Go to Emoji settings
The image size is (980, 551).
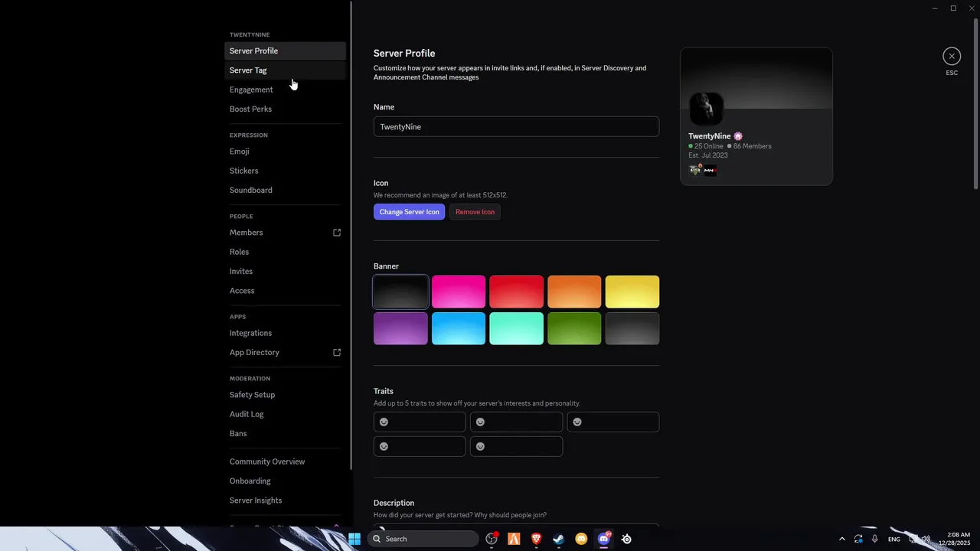coord(286,152)
